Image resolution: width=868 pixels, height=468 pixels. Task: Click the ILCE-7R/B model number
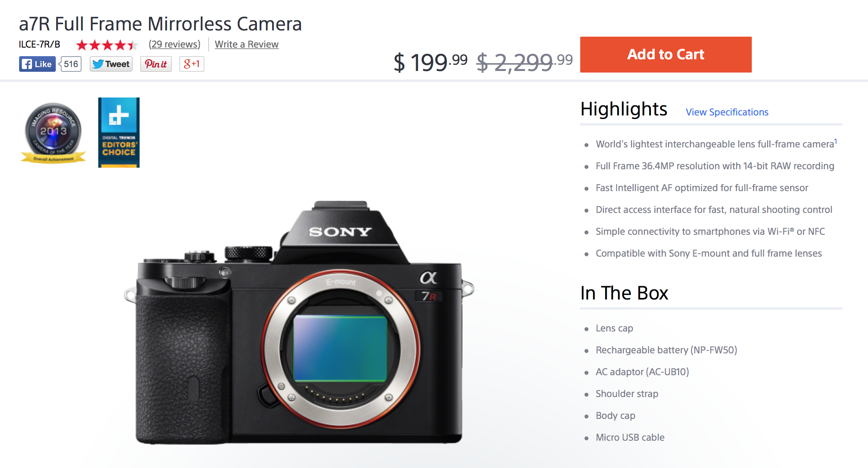39,44
